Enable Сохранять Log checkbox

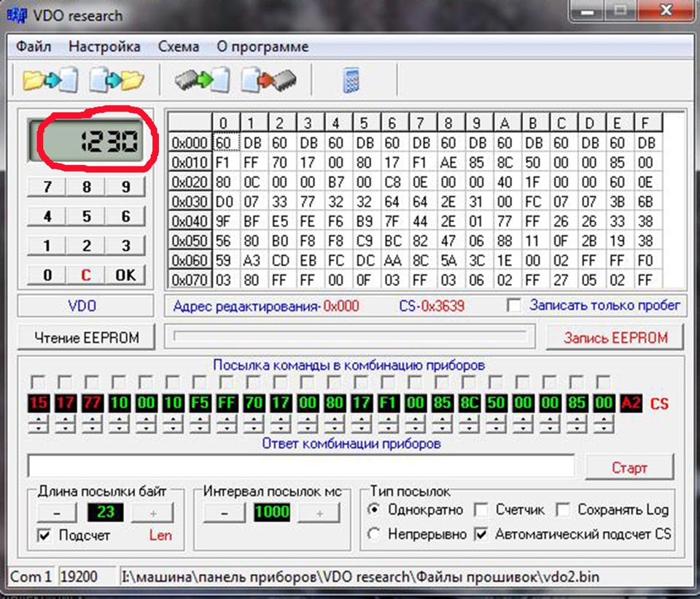(562, 510)
